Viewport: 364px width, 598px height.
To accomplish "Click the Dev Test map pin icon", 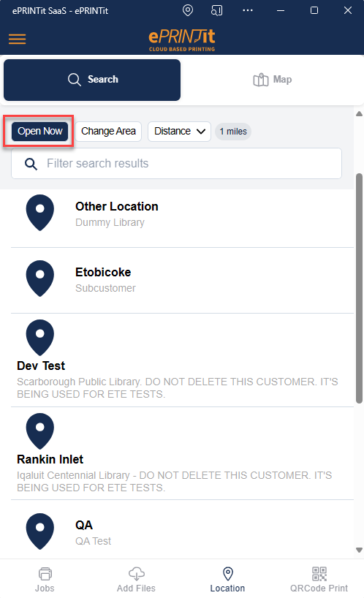I will [40, 338].
